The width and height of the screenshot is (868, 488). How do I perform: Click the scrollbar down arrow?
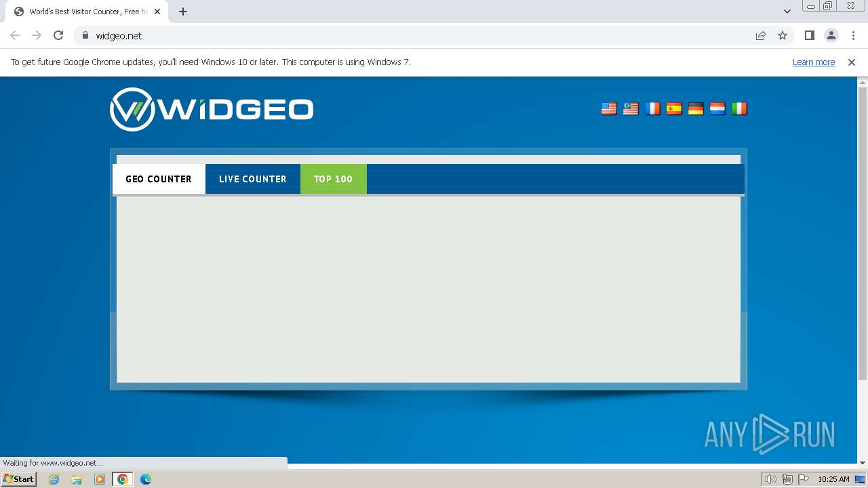point(863,463)
